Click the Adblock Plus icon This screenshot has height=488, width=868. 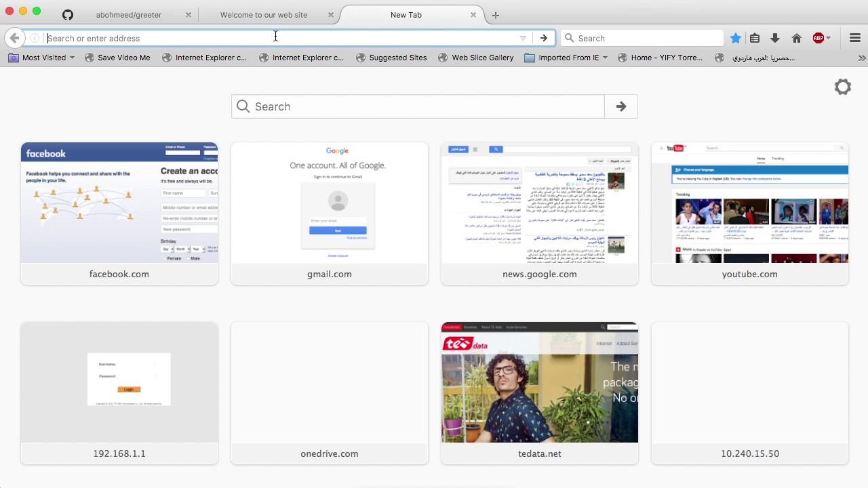818,38
